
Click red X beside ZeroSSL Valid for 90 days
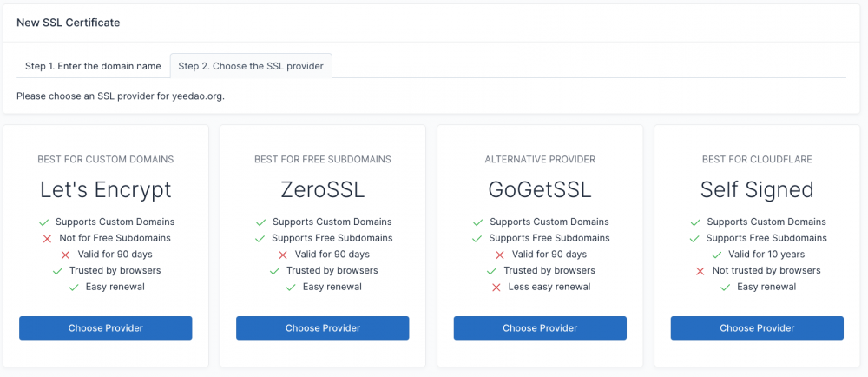(x=283, y=255)
